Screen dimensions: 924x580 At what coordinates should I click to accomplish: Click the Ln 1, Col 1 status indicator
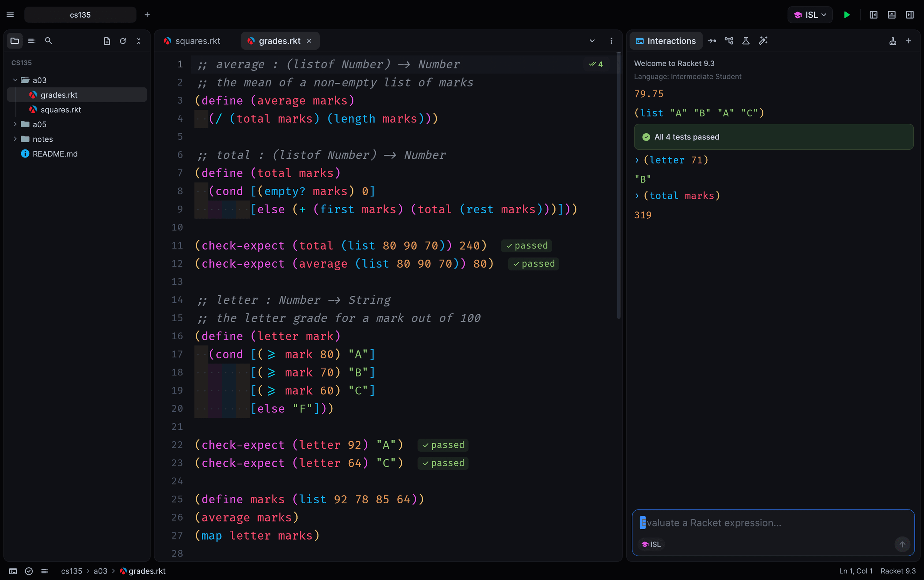(x=856, y=571)
